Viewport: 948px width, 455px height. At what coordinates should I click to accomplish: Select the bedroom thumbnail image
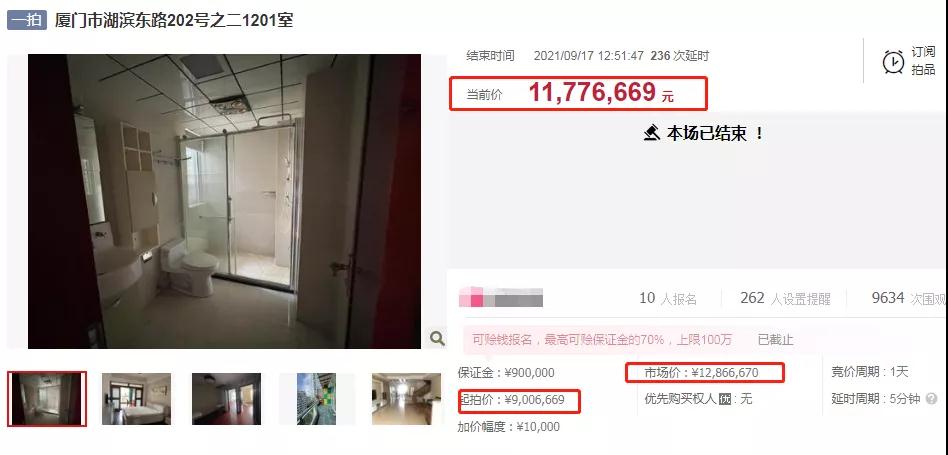(136, 399)
